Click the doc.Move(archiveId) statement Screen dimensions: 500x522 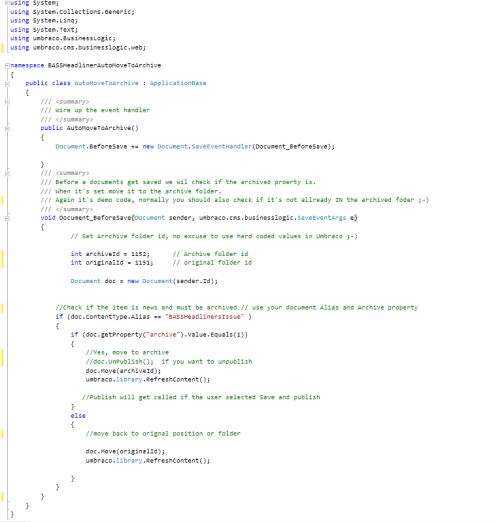point(123,371)
